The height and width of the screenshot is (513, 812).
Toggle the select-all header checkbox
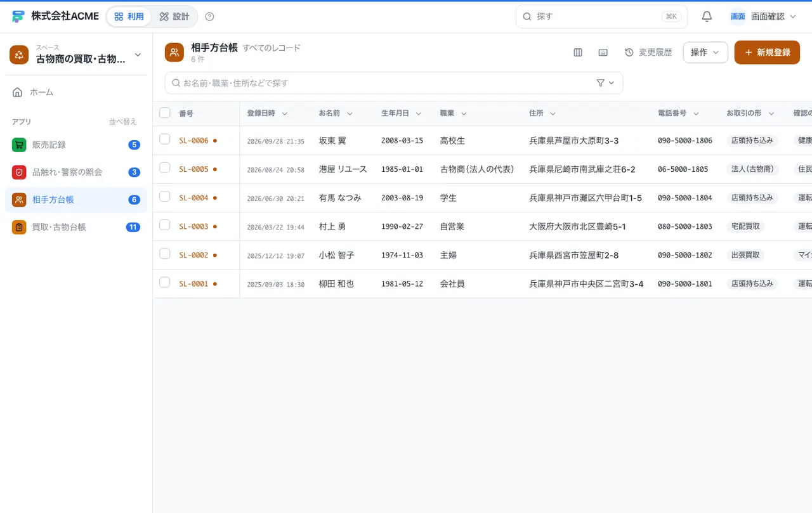[x=165, y=113]
